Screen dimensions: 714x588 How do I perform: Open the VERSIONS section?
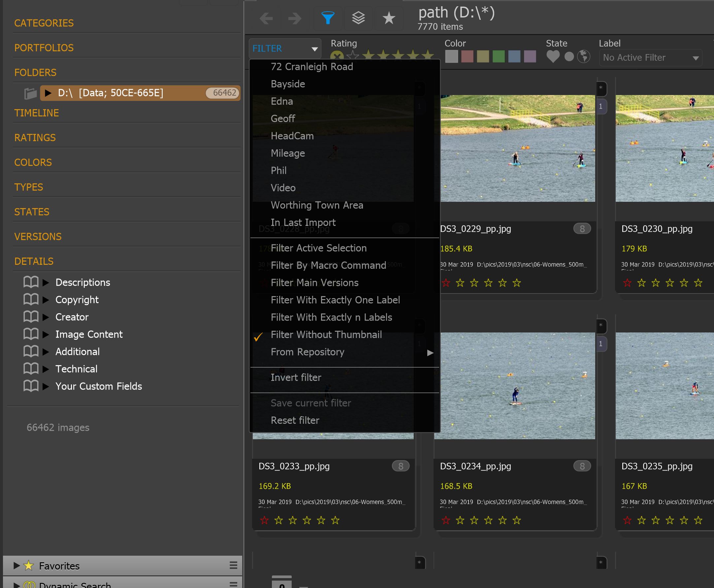(x=38, y=236)
